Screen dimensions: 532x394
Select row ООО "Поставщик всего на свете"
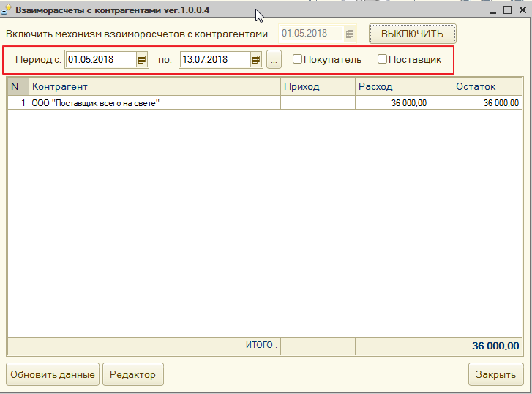coord(265,102)
